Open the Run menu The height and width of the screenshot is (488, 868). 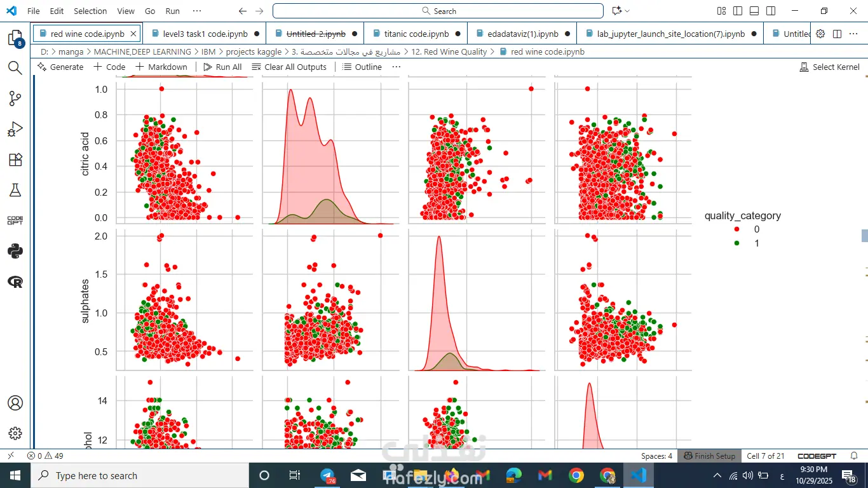tap(172, 11)
